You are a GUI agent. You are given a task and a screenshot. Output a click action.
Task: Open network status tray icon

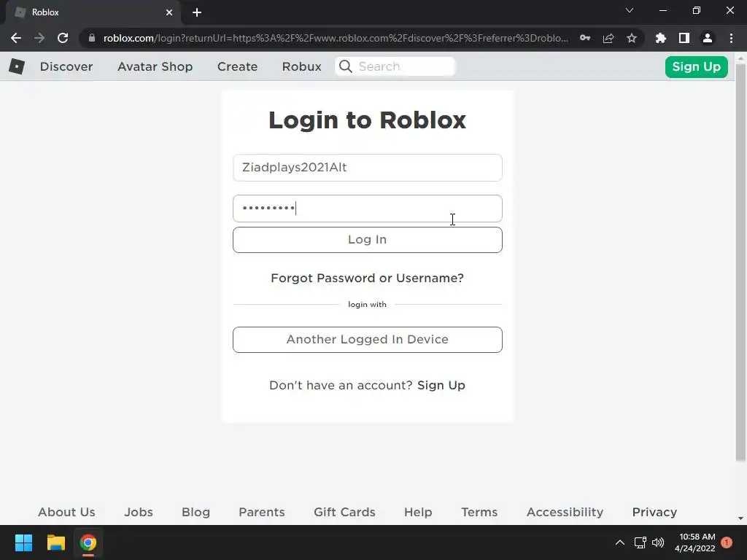tap(640, 542)
